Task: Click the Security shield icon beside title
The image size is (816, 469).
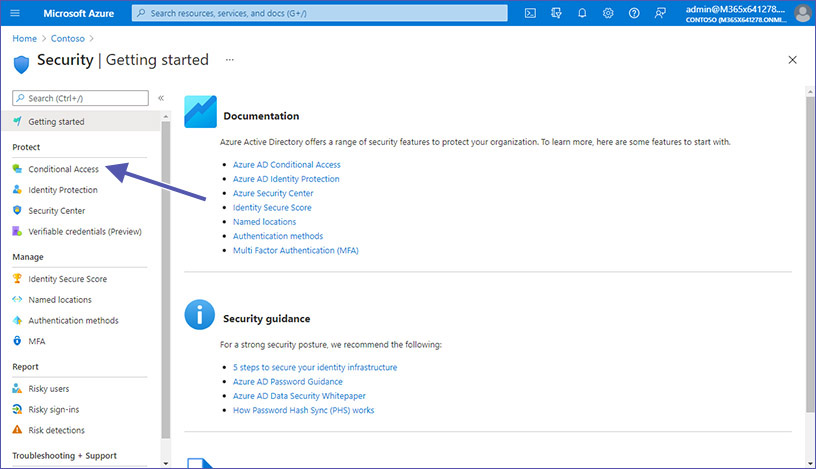Action: coord(21,64)
